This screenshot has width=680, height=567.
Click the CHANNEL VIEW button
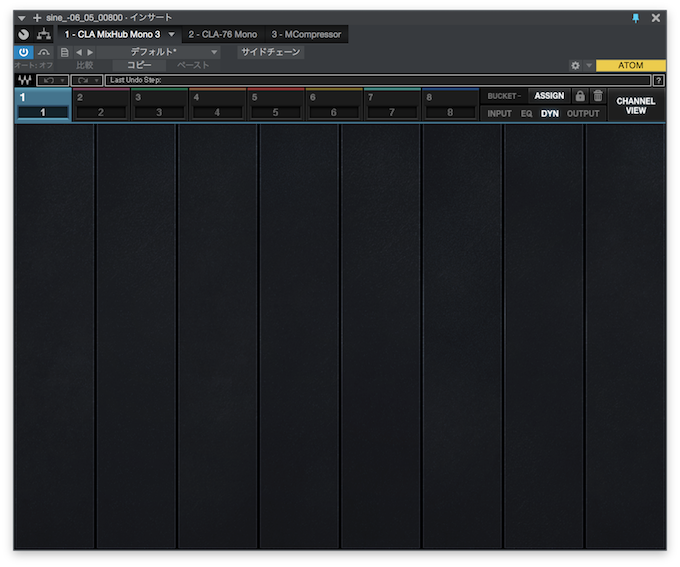coord(636,105)
